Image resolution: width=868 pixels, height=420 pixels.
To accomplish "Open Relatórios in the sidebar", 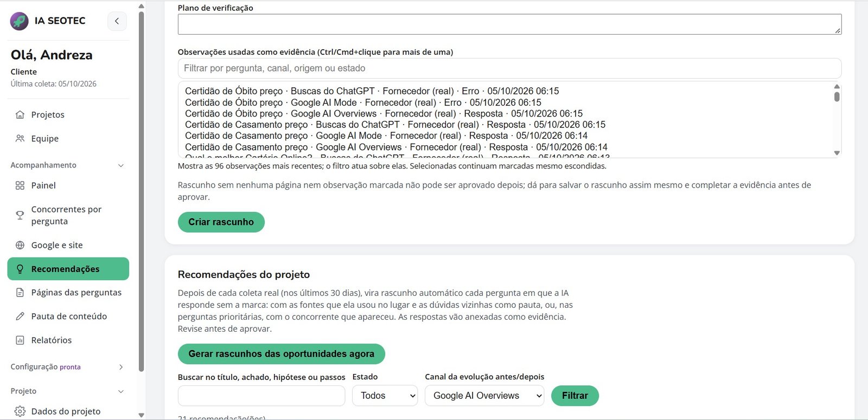I will point(68,340).
